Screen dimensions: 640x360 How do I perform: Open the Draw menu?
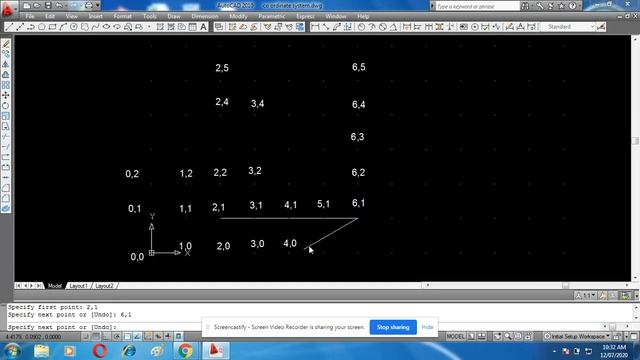coord(174,16)
